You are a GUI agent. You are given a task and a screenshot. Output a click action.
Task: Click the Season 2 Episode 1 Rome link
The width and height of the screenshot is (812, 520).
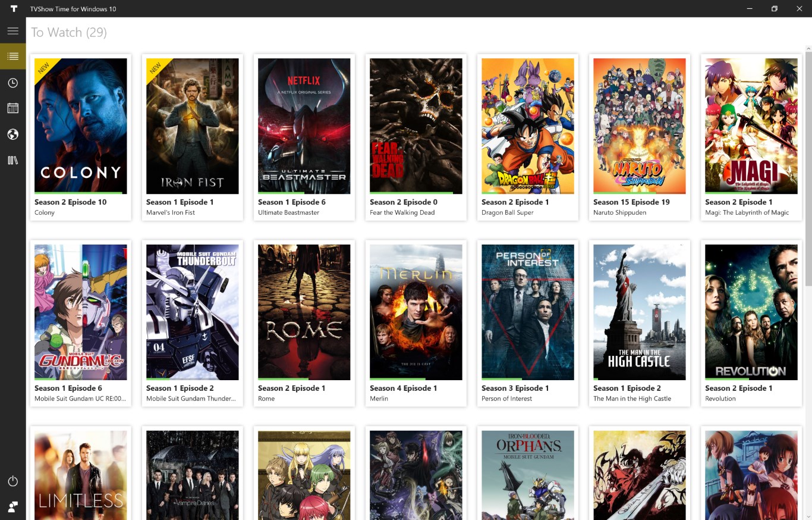click(x=291, y=389)
